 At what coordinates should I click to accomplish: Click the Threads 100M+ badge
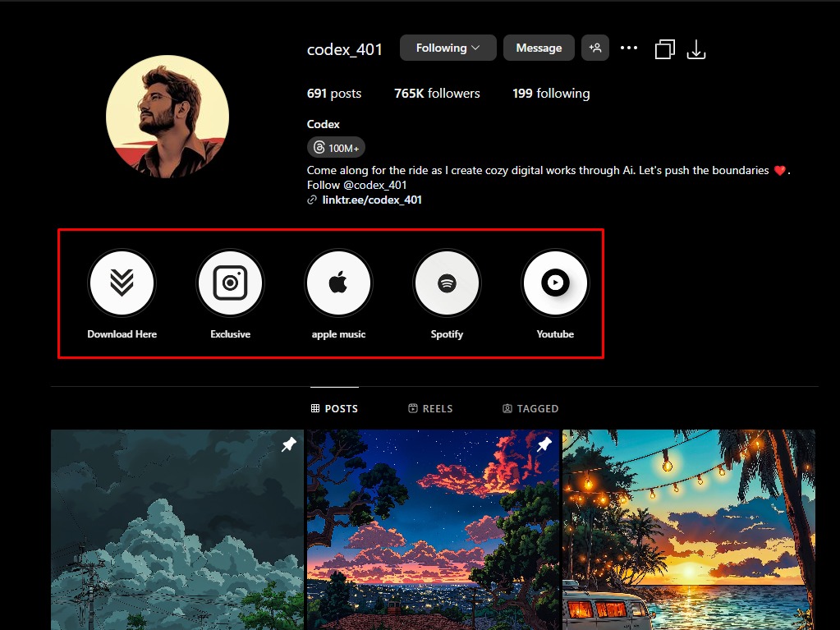[336, 148]
